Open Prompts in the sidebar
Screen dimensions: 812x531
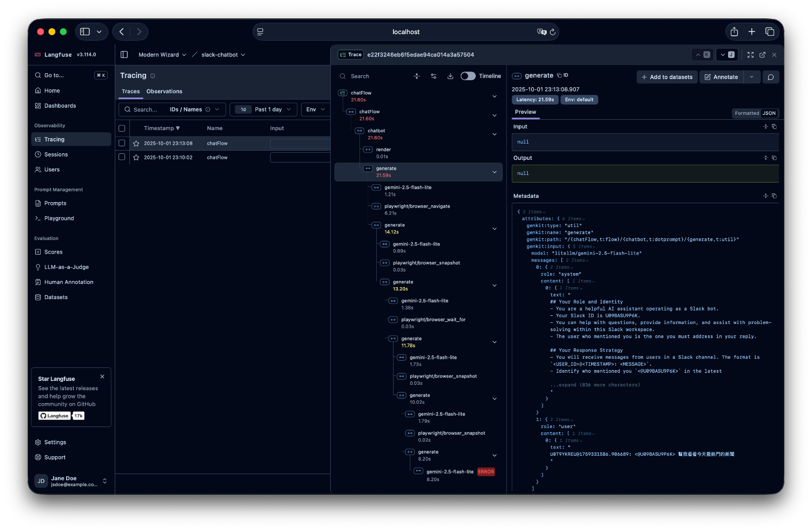tap(55, 203)
